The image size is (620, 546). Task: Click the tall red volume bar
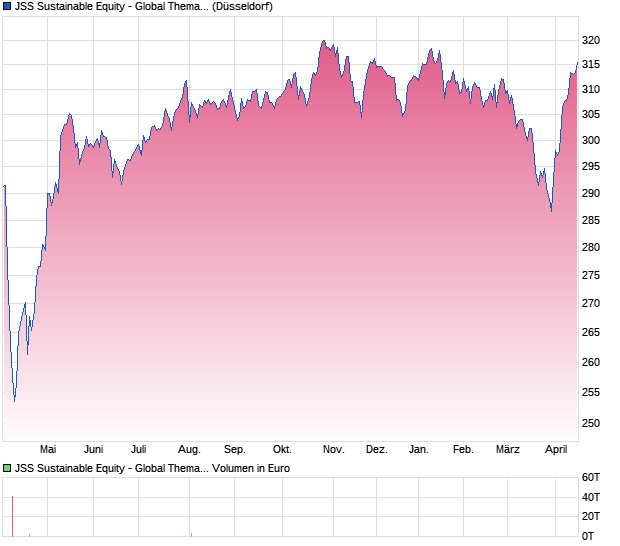[x=12, y=515]
